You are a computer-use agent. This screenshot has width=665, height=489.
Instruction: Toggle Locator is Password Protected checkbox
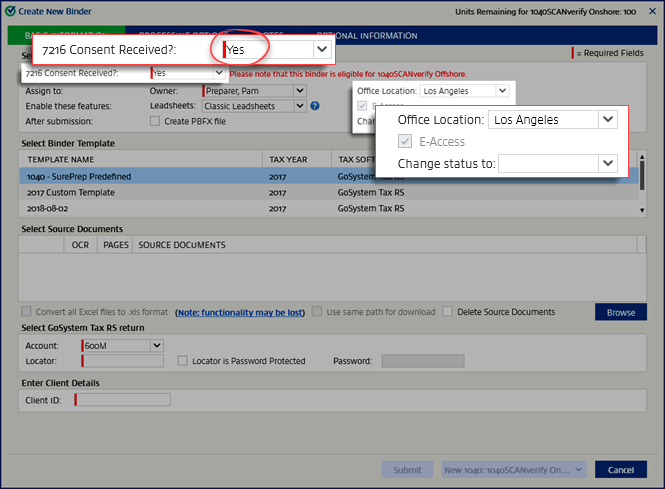tap(182, 361)
